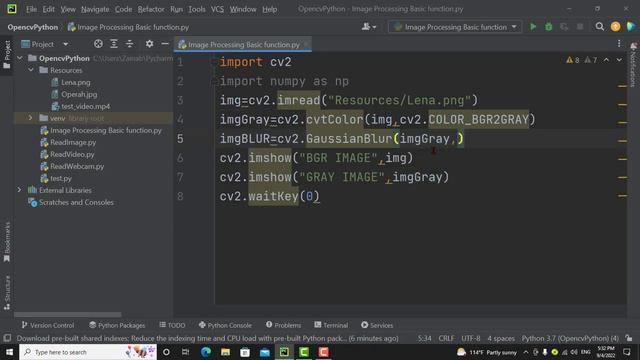Open ReadVideo.py file

tap(72, 154)
